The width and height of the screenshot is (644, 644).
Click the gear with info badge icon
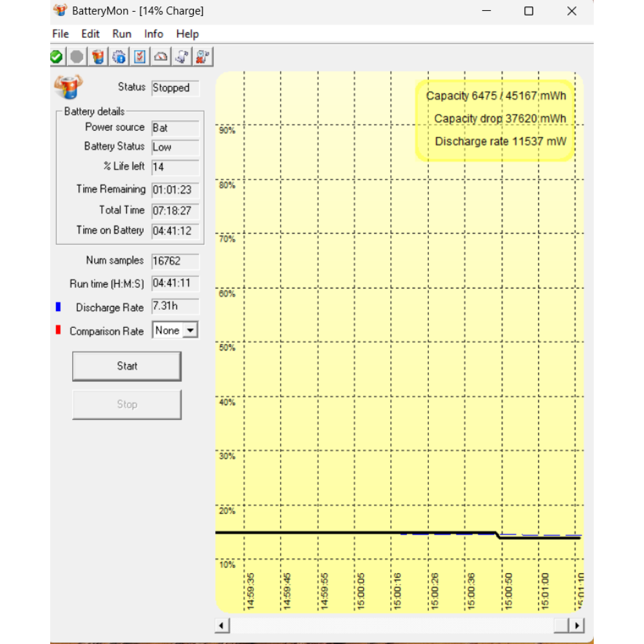(x=119, y=57)
